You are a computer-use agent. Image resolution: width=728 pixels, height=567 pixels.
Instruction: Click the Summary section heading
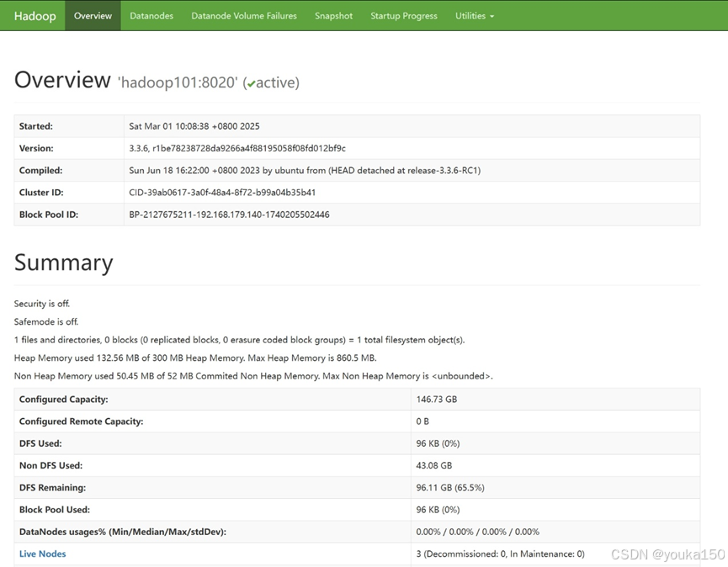click(x=64, y=262)
